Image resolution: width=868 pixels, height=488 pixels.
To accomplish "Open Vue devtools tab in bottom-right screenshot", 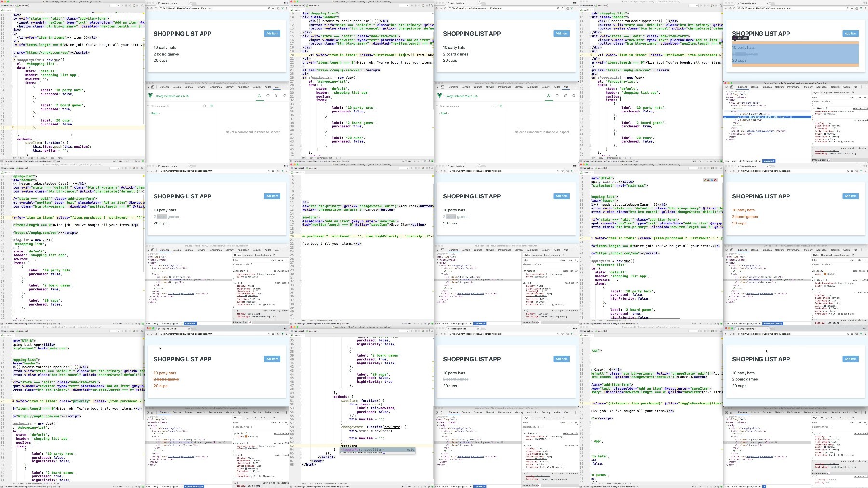I will (x=855, y=412).
